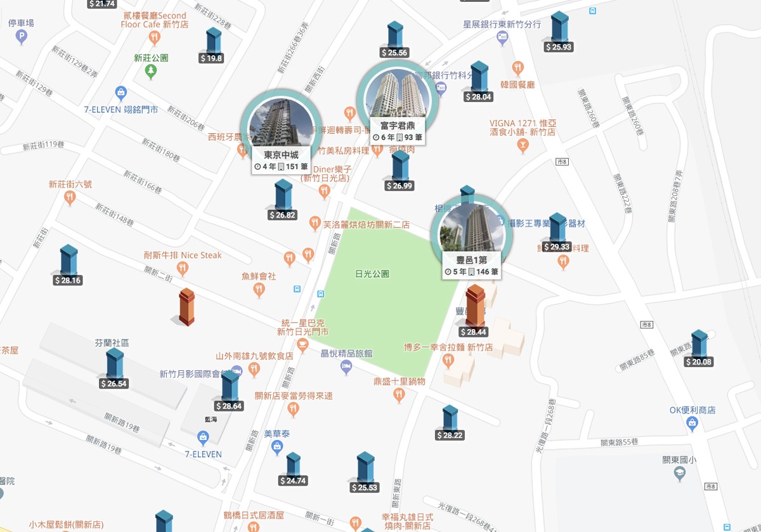Select the 星展銀行東新竹分行 bank icon
Screen dimensions: 761x532
point(503,38)
